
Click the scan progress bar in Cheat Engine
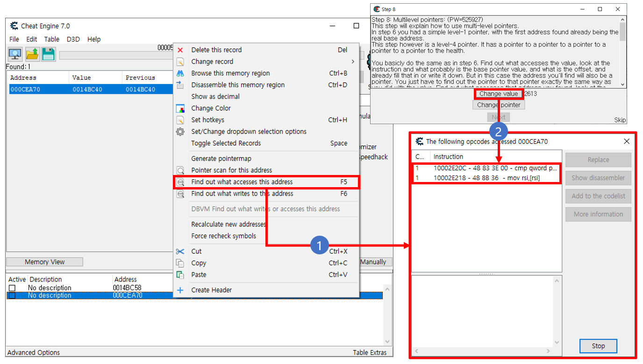coord(116,56)
